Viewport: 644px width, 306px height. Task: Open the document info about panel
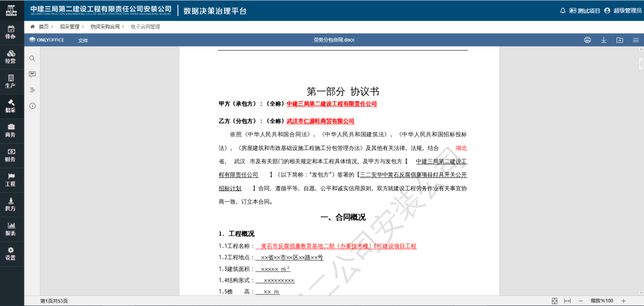(32, 106)
